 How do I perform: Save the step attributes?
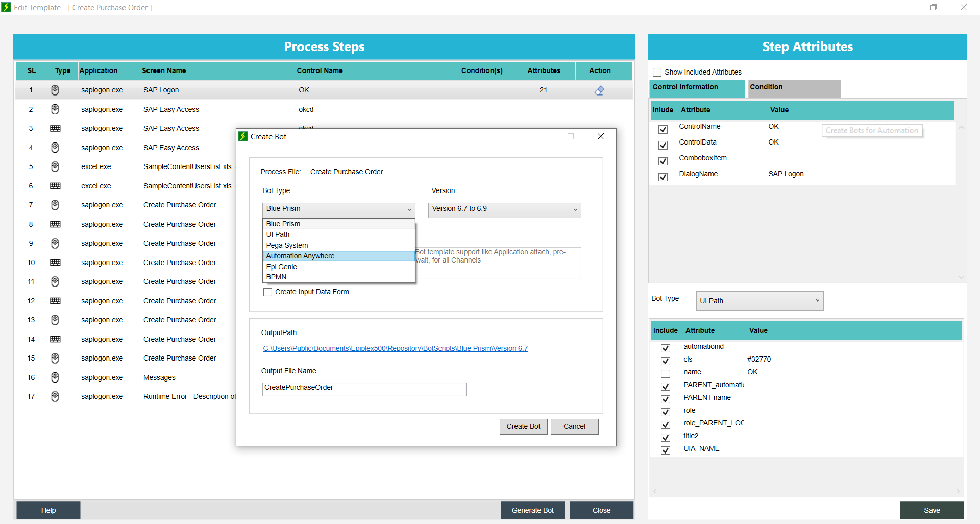[x=932, y=510]
